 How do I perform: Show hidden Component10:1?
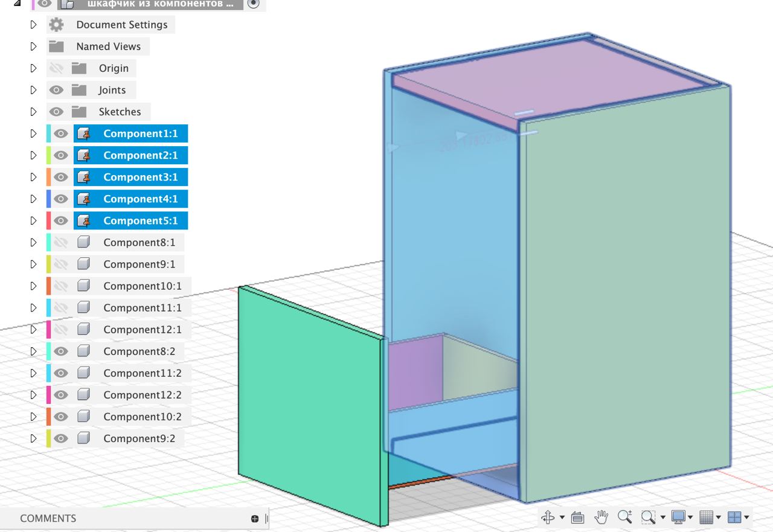click(60, 286)
